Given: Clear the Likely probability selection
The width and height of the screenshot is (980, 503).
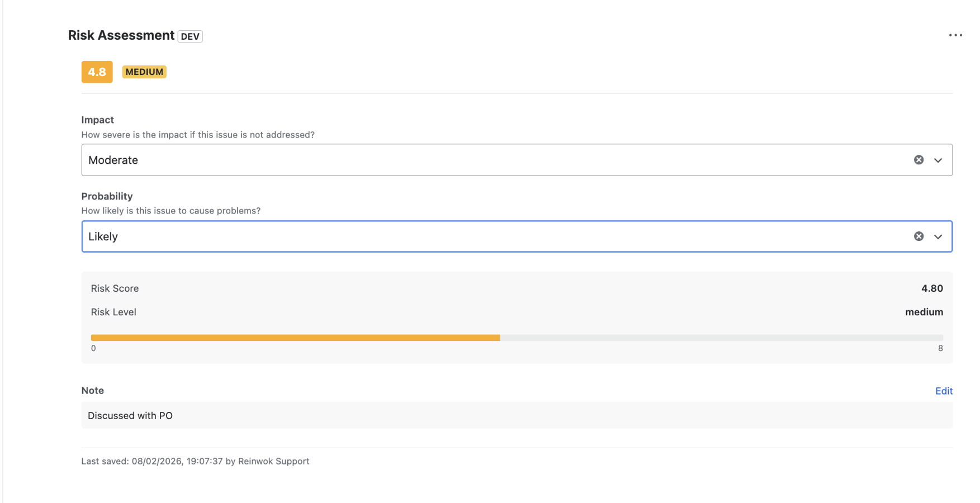Looking at the screenshot, I should 918,236.
